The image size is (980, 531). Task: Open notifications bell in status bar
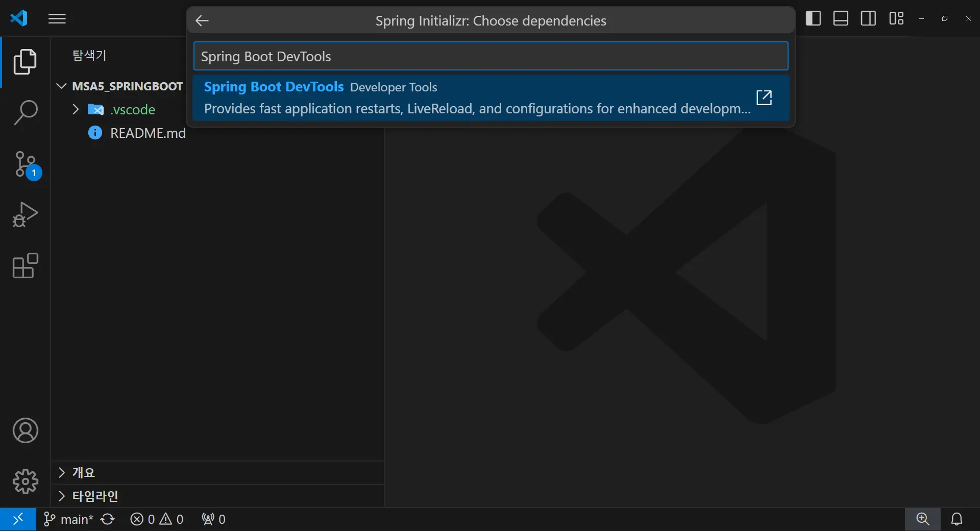pyautogui.click(x=957, y=519)
